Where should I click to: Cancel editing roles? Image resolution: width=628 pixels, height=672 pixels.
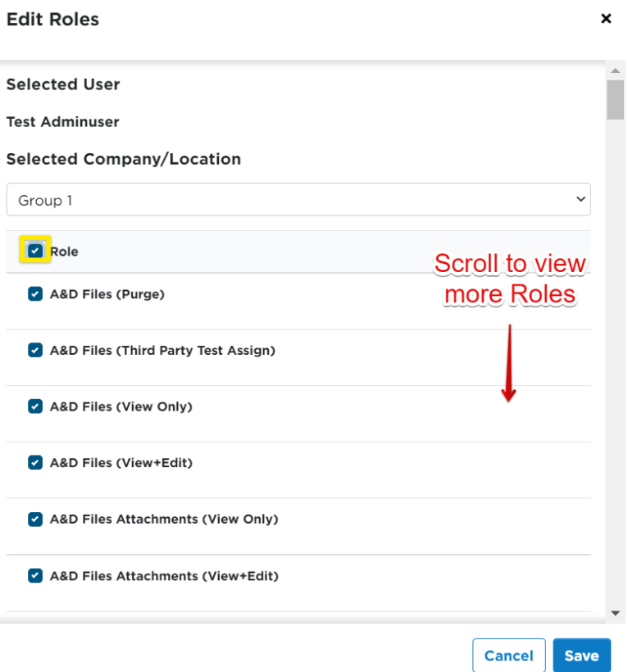[509, 656]
